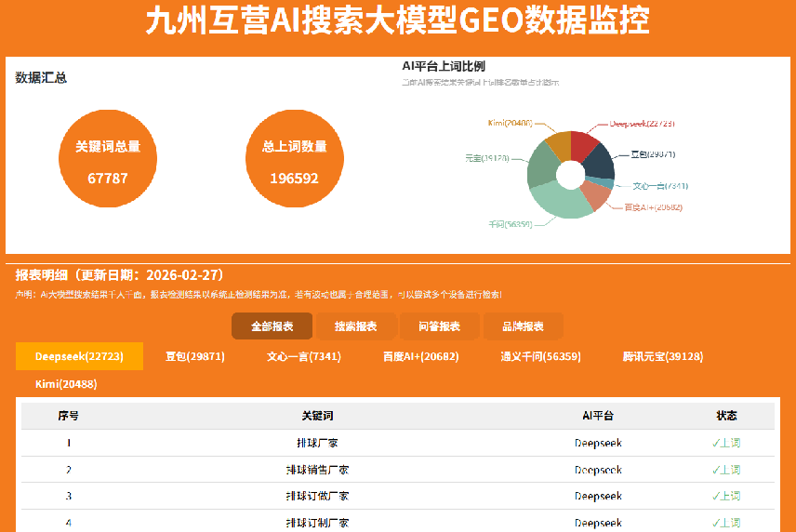Select the 百度AI+(20682) tab
796x532 pixels.
tap(421, 356)
